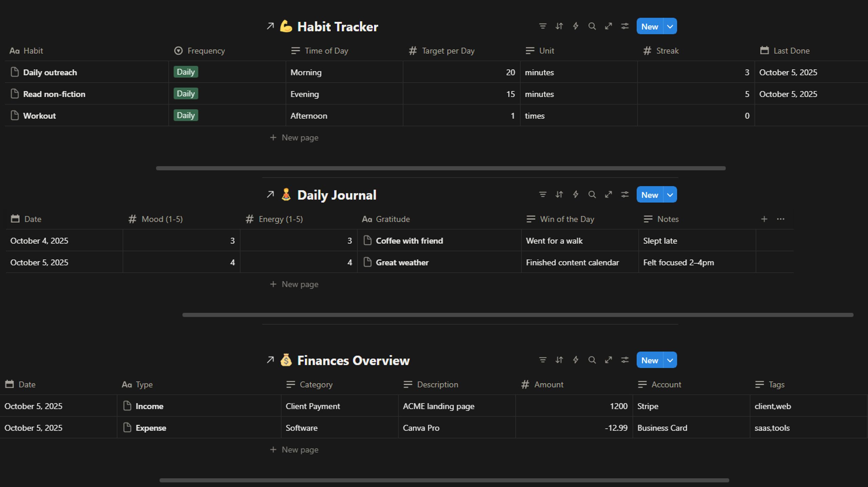Open automations lightning icon in Finances Overview
Screen dimensions: 868x487
click(x=575, y=360)
